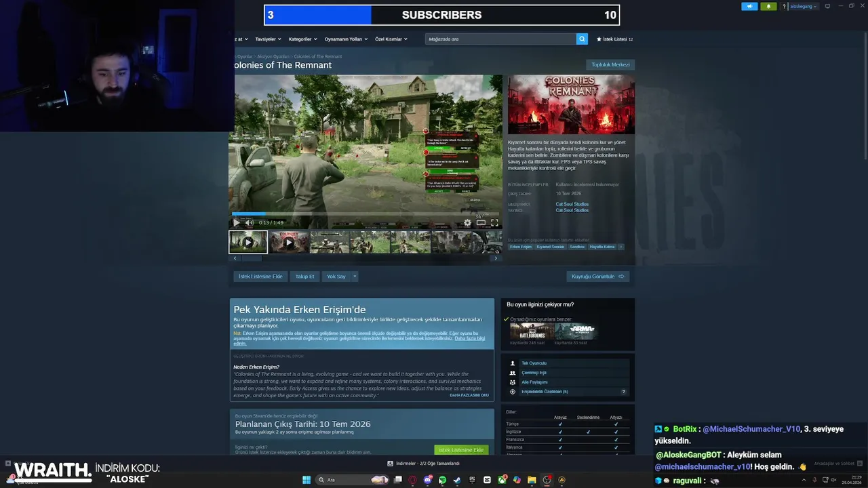Open Opera browser from taskbar

point(412,480)
